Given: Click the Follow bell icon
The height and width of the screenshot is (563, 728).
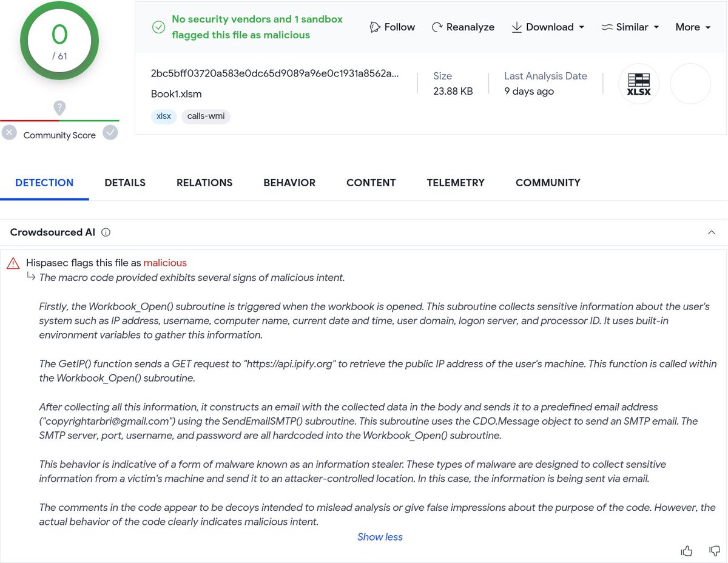Looking at the screenshot, I should [375, 27].
